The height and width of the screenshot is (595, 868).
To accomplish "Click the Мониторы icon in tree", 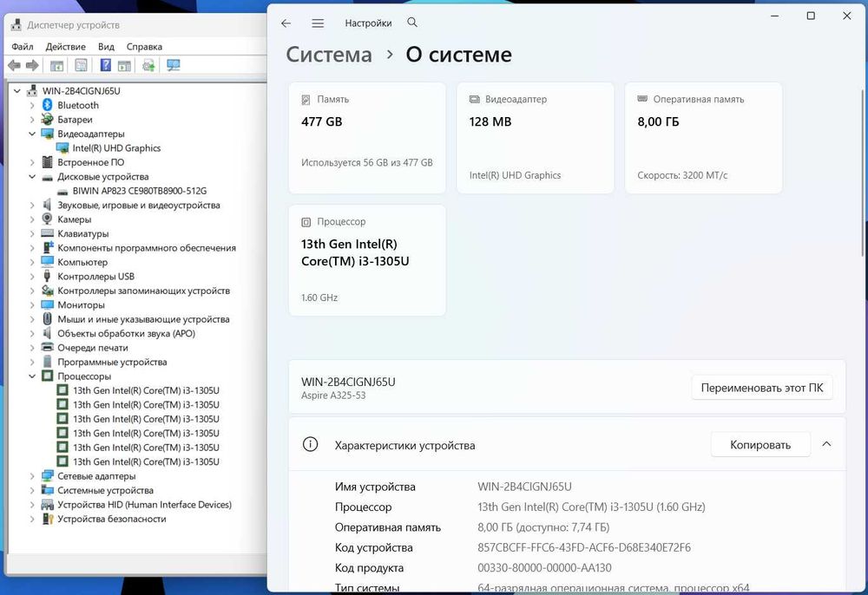I will coord(48,304).
